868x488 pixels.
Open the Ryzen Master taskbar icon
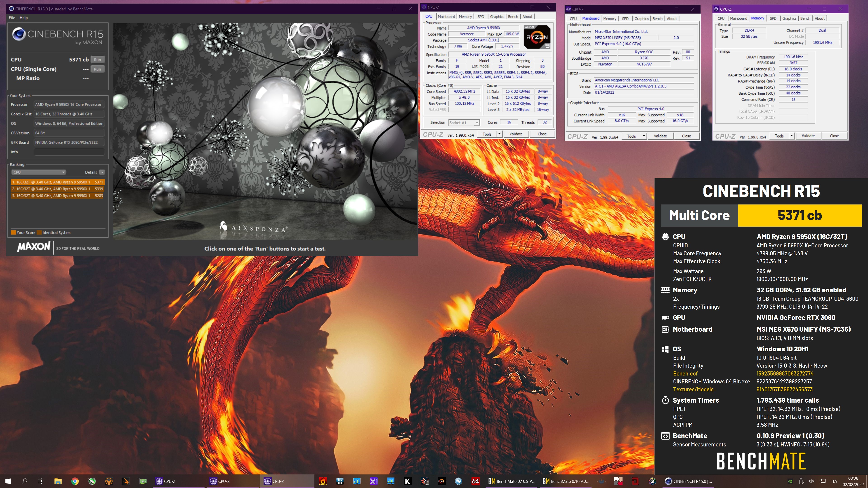441,481
